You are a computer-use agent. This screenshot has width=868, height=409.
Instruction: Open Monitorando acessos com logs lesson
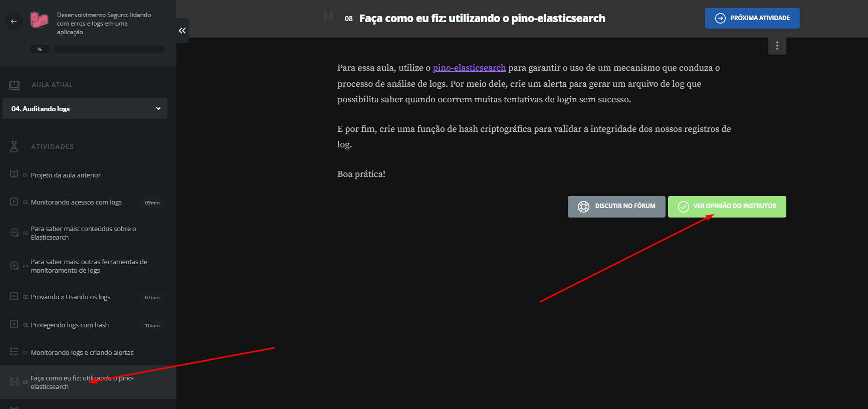pos(76,202)
